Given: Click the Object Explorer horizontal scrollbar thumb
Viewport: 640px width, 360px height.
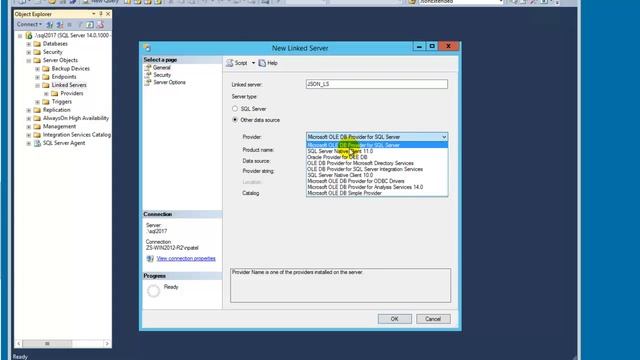Looking at the screenshot, I should click(47, 344).
